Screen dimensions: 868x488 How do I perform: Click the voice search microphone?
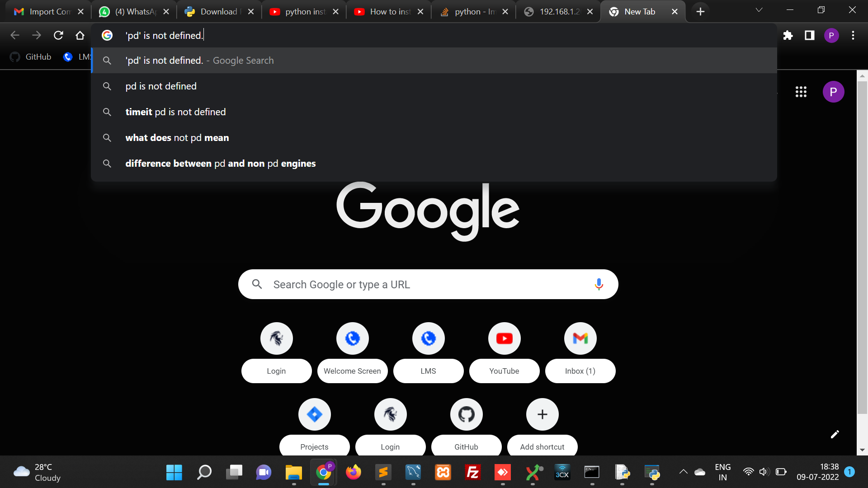(x=599, y=284)
